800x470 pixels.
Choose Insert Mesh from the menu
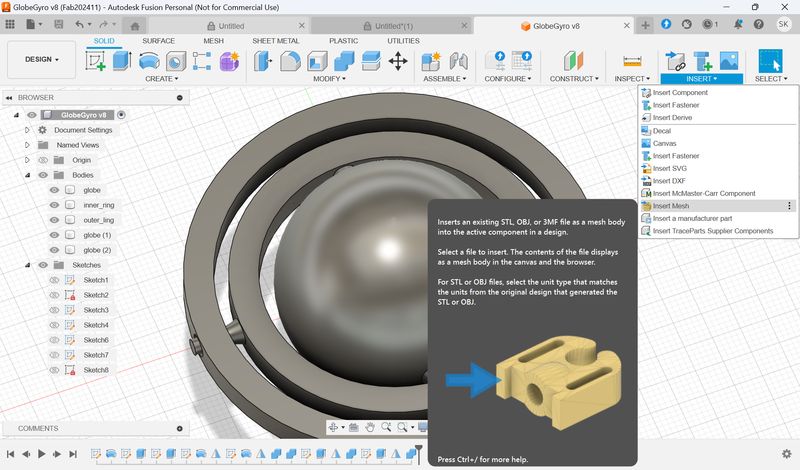click(x=717, y=206)
